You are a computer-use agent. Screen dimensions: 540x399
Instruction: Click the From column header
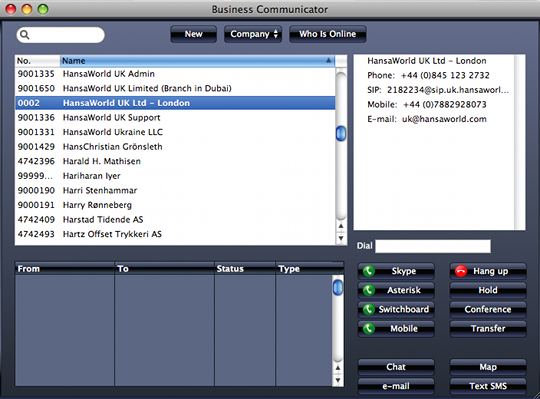(64, 269)
